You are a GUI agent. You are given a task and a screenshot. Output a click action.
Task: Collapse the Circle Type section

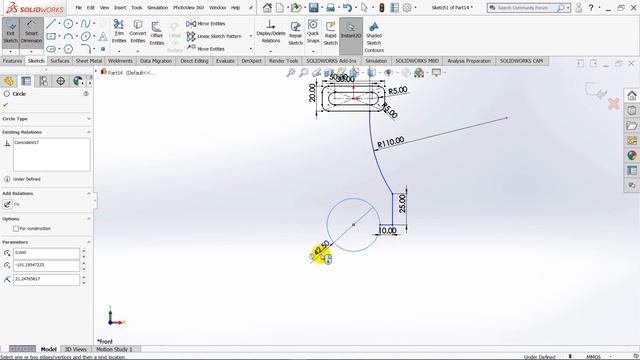(89, 119)
